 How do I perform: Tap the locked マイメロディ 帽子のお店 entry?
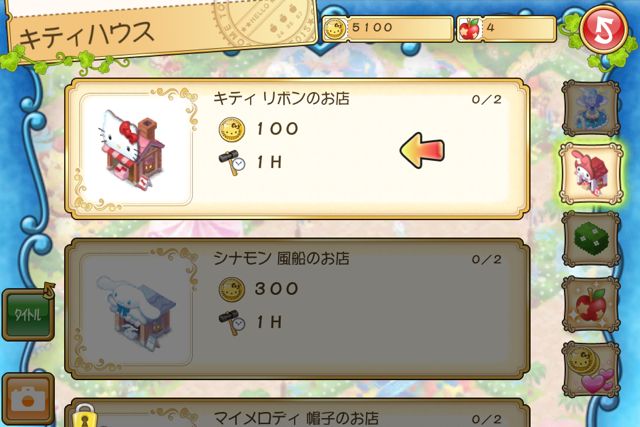(x=297, y=413)
